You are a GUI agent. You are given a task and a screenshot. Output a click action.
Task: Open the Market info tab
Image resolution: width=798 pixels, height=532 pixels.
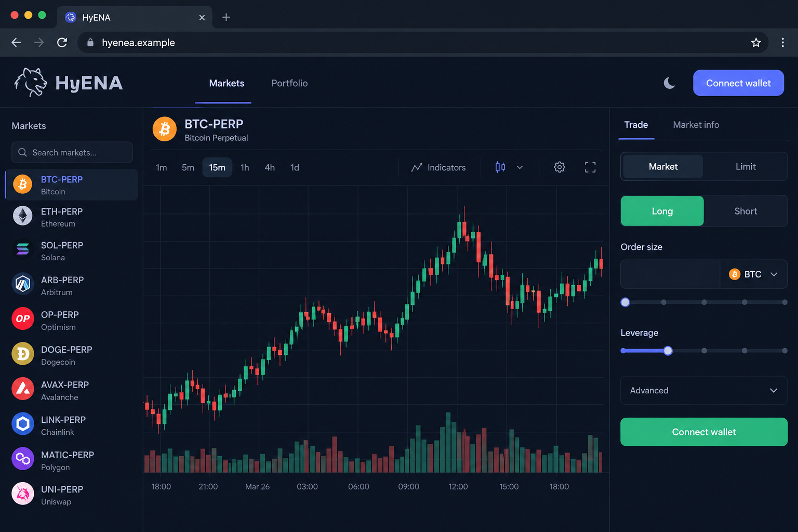tap(696, 125)
